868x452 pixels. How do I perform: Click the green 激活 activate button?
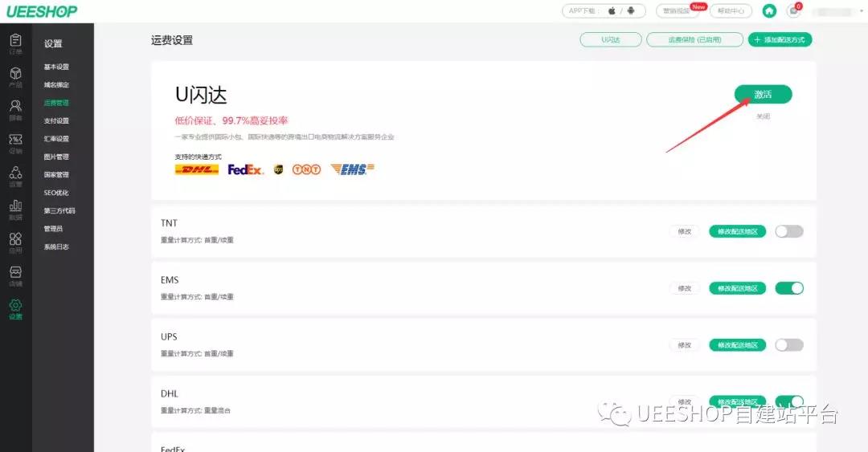[x=763, y=95]
